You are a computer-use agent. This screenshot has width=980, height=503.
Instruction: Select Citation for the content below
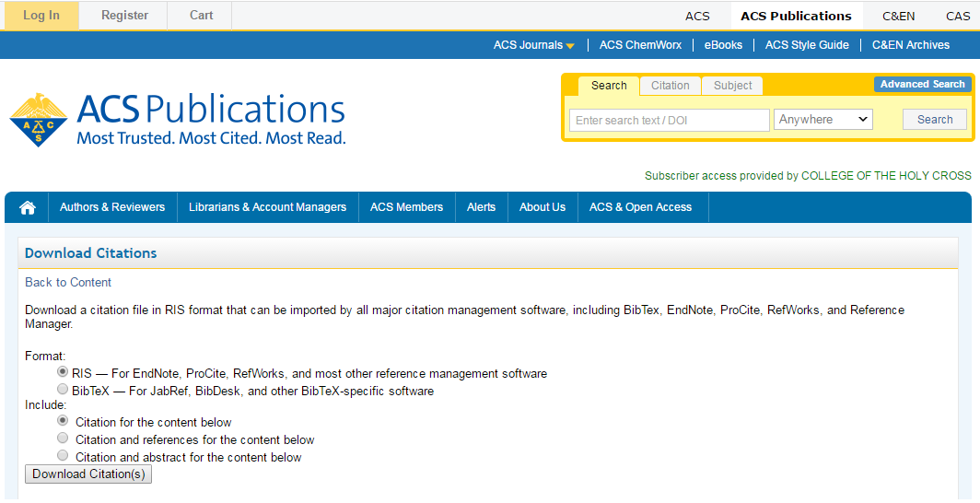click(63, 420)
